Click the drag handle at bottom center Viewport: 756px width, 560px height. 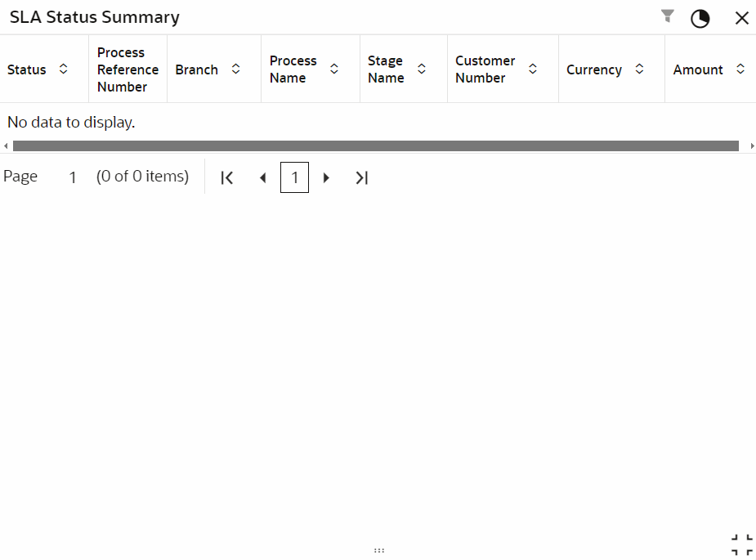pos(379,550)
